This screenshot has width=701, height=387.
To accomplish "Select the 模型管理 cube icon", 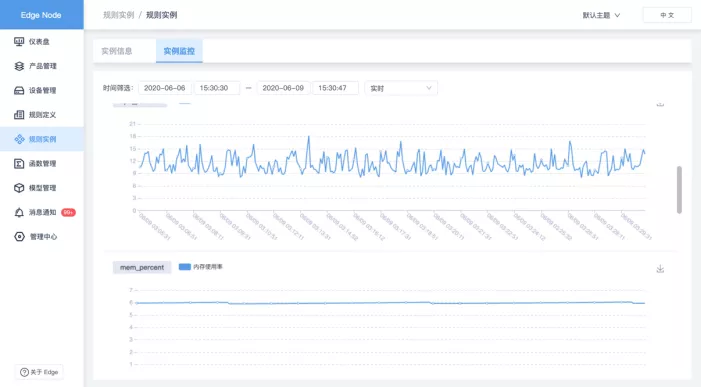I will coord(19,188).
